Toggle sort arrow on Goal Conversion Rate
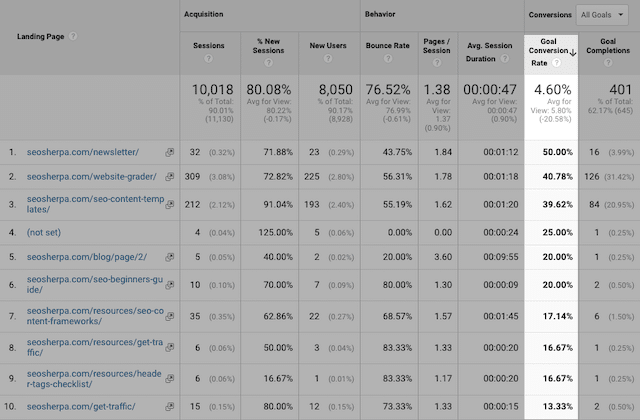The image size is (640, 420). point(573,53)
